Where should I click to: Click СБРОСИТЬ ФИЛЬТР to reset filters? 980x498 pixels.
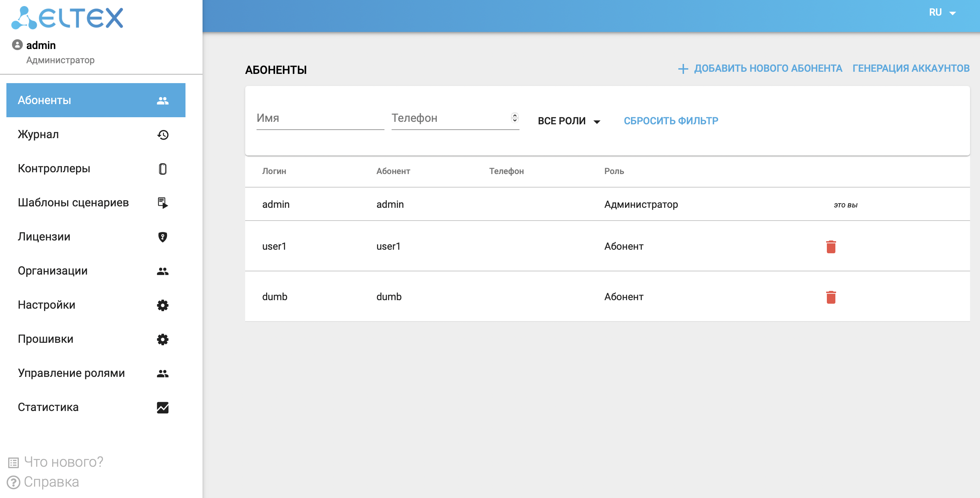[x=671, y=121]
